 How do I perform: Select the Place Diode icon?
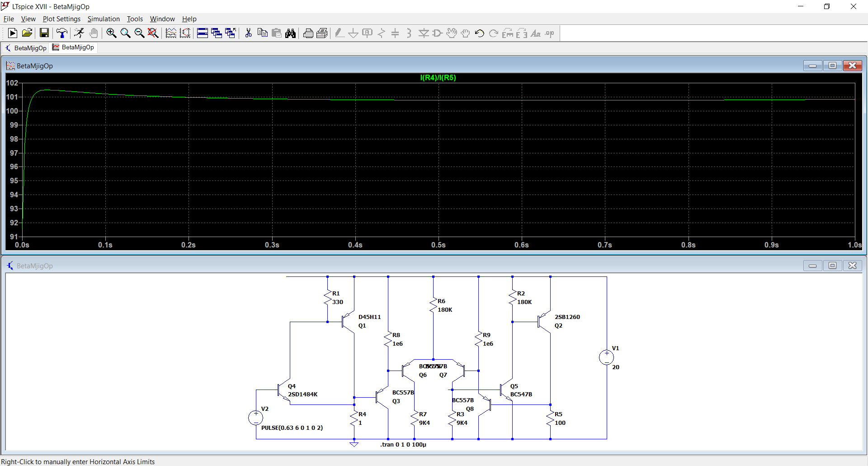[424, 33]
